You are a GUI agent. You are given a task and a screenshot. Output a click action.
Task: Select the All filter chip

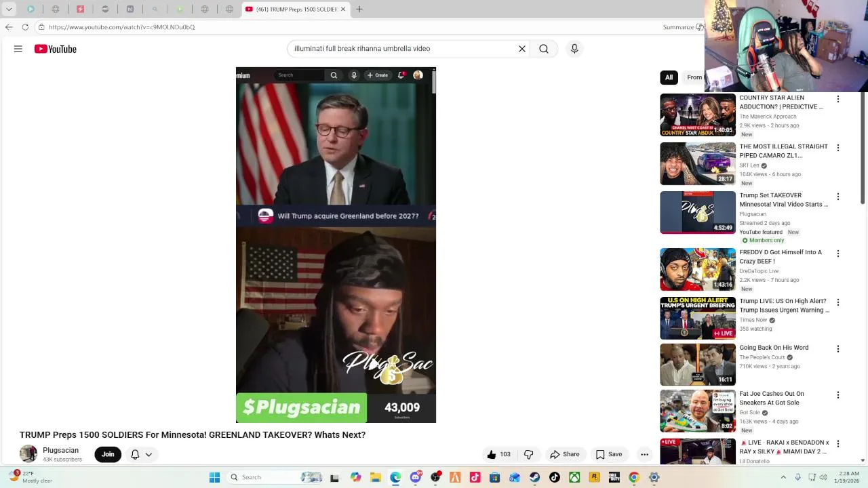click(669, 77)
